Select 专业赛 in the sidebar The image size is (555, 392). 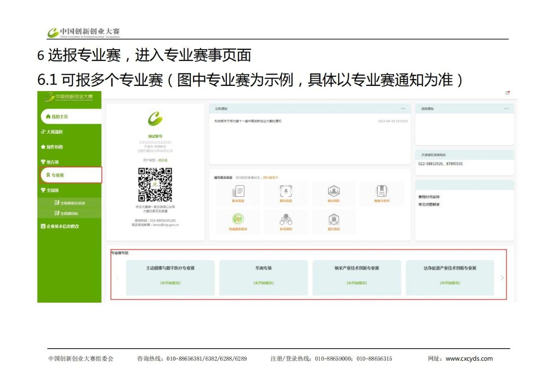(58, 175)
